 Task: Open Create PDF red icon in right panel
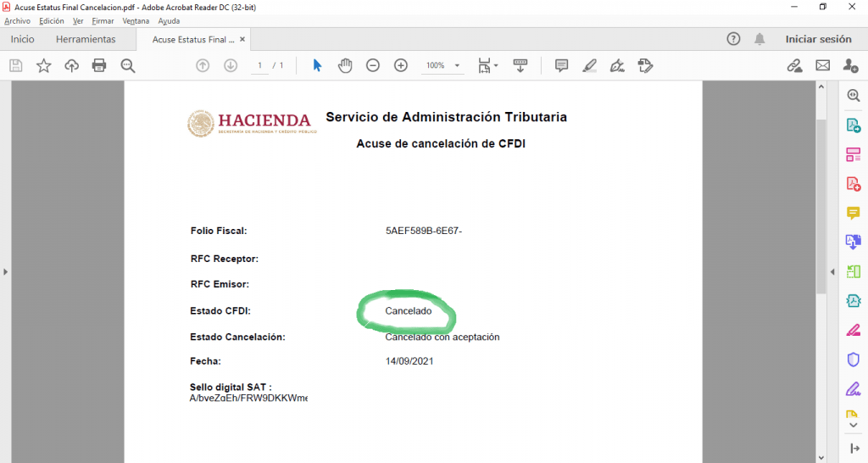click(854, 184)
